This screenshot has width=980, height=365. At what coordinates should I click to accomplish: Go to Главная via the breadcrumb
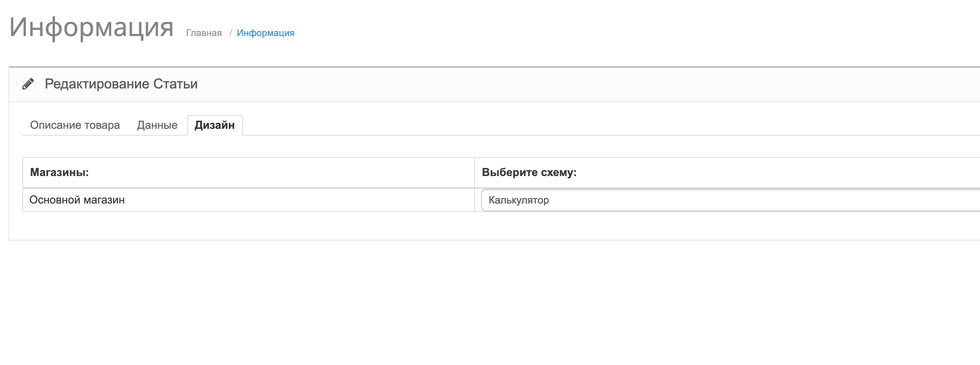[x=204, y=33]
